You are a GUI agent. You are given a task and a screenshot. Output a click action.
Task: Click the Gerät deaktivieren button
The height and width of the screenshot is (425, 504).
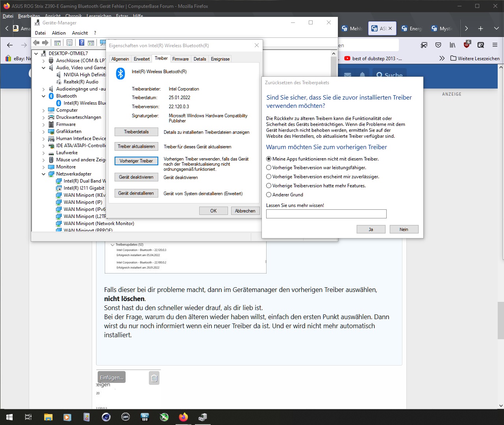coord(136,177)
